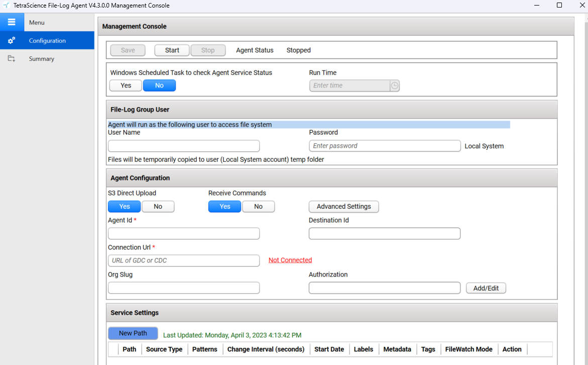Click the Configuration gear icon

[x=11, y=40]
